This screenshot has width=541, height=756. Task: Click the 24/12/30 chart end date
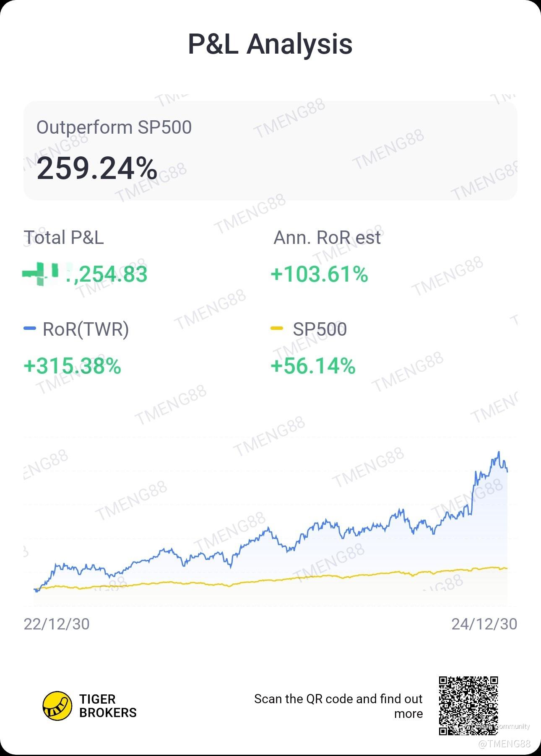coord(484,624)
